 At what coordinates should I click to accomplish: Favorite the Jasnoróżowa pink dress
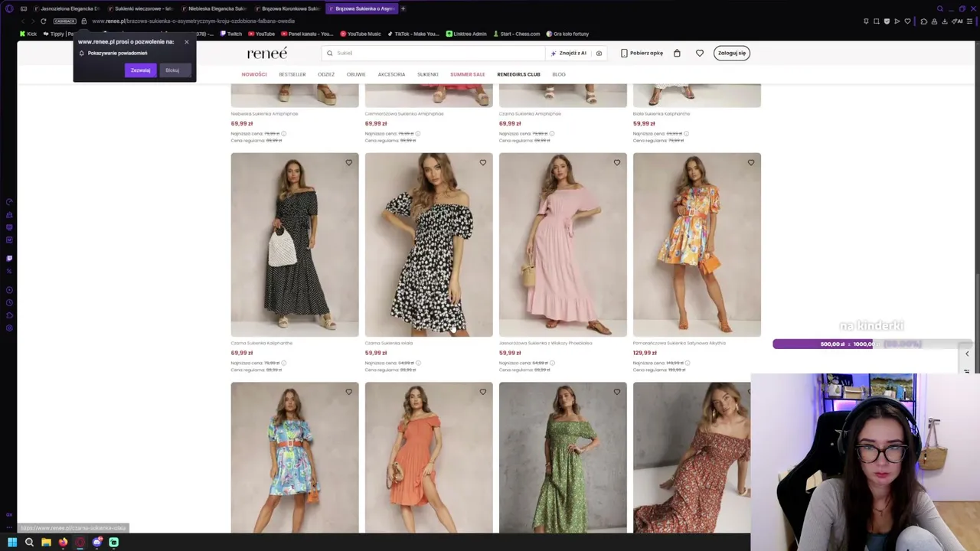click(616, 162)
